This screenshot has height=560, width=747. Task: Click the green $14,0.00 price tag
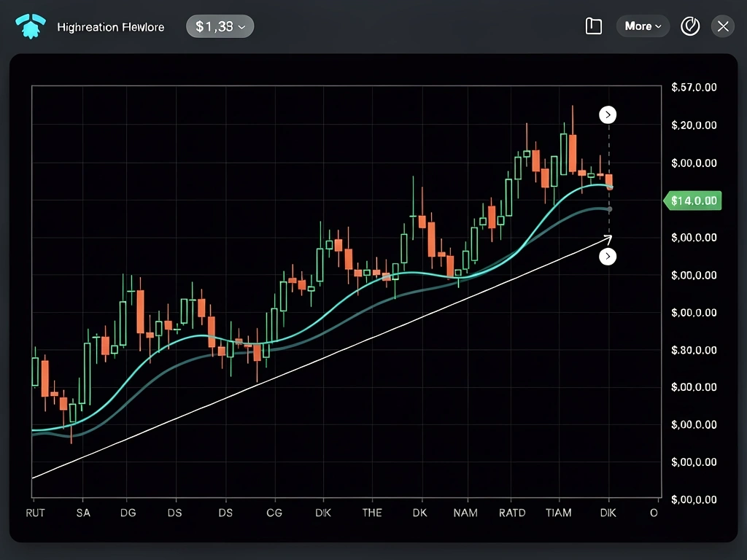[x=692, y=200]
